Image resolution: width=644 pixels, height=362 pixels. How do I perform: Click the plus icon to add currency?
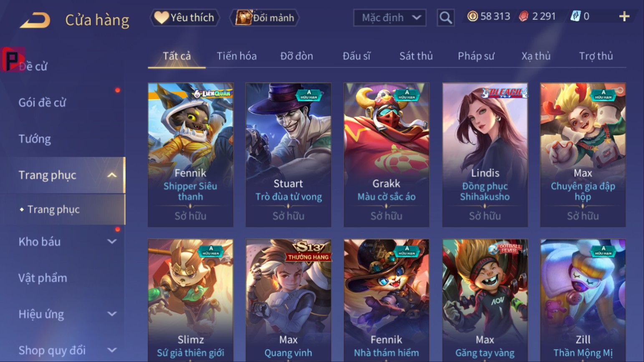624,16
